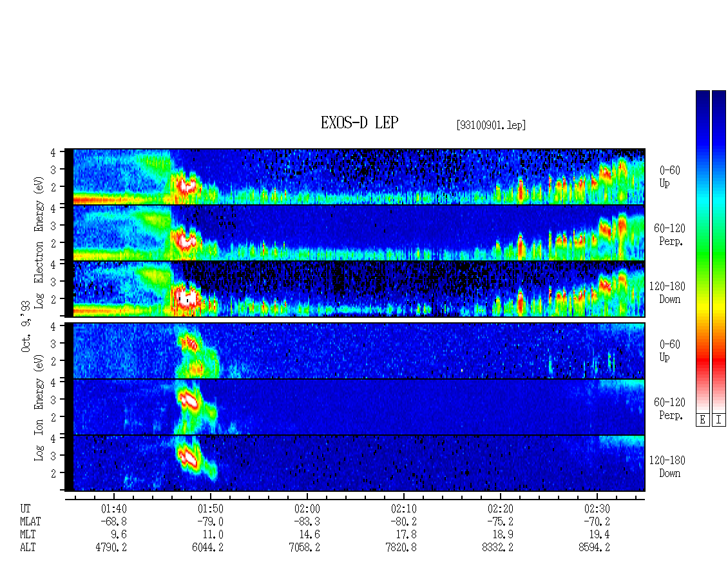Click the MLAT row label
728x564 pixels.
coord(30,521)
